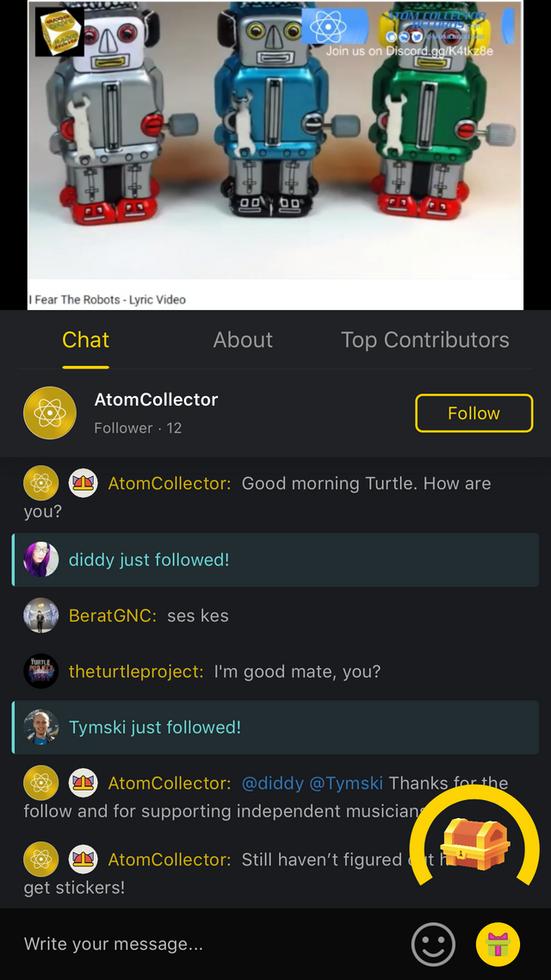
Task: Follow the AtomCollector channel
Action: coord(474,413)
